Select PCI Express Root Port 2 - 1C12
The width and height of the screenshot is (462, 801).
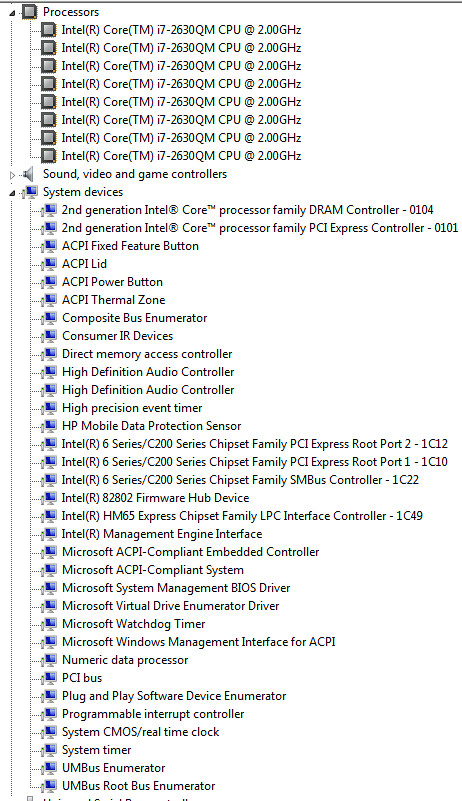255,444
